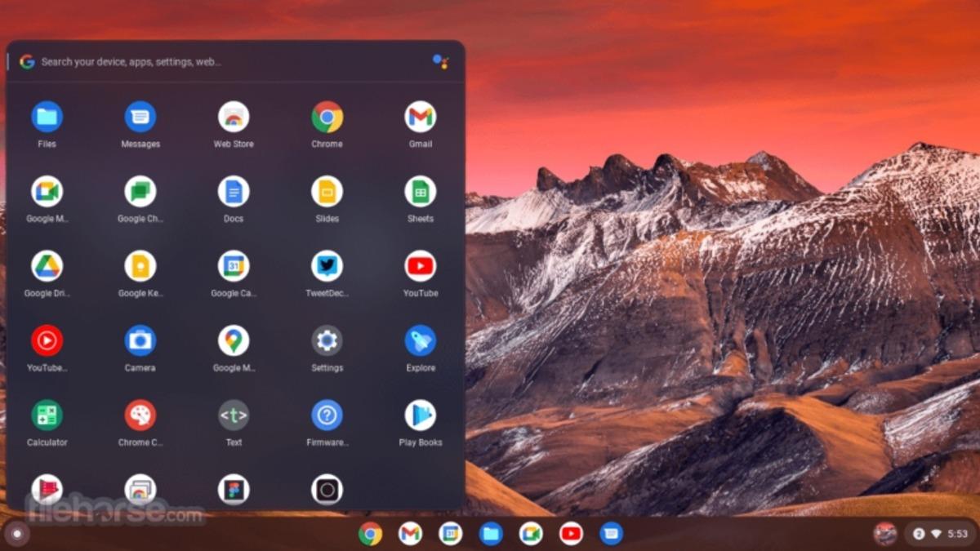Open the Calculator app
This screenshot has height=551, width=980.
pyautogui.click(x=47, y=415)
